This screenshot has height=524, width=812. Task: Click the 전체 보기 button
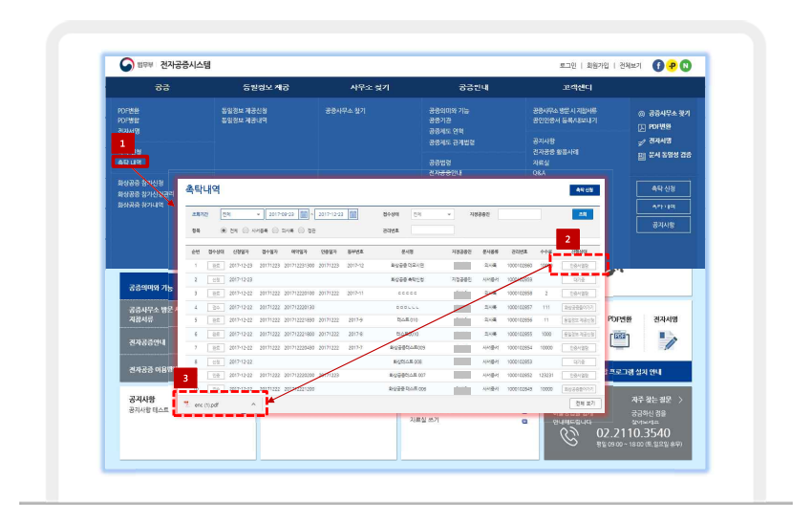point(585,404)
